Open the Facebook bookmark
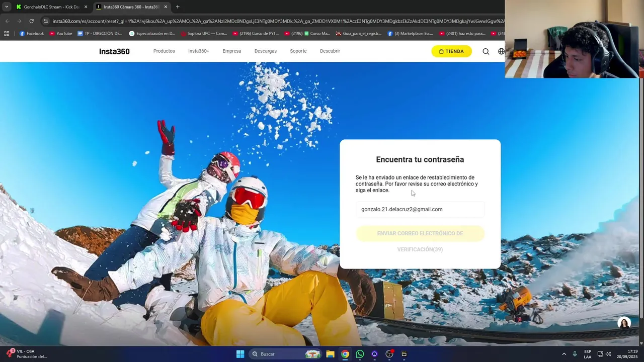 point(31,34)
